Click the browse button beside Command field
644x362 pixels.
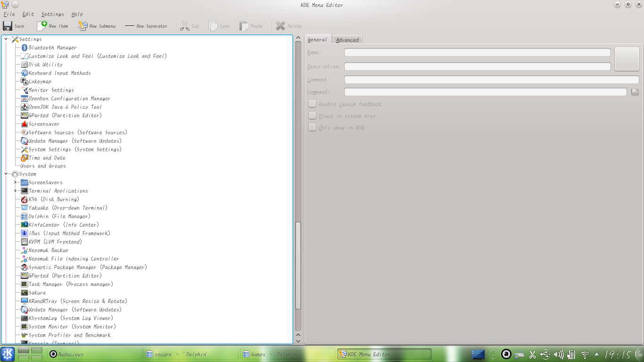(x=635, y=92)
